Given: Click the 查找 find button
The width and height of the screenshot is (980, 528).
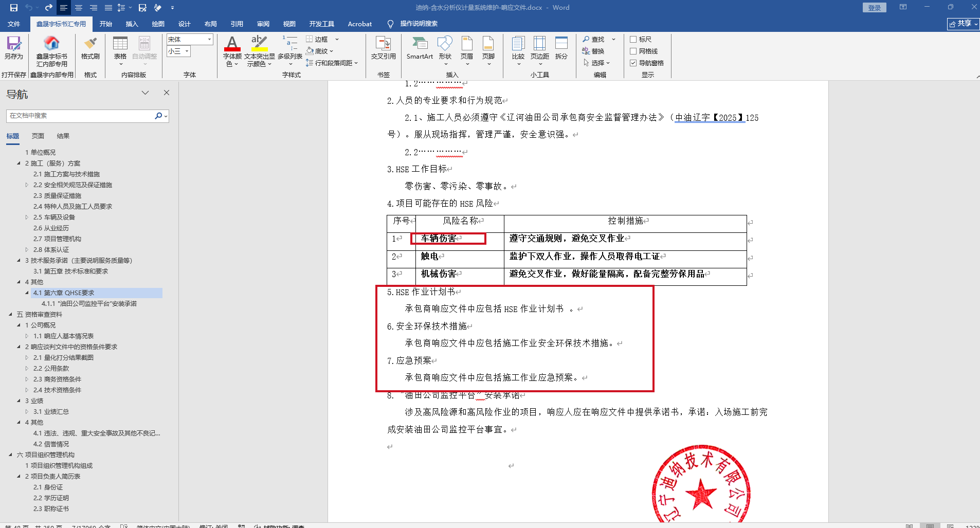Looking at the screenshot, I should click(593, 39).
